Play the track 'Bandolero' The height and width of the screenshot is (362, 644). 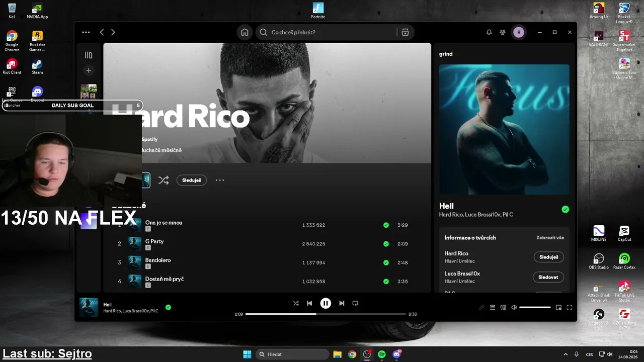point(158,260)
